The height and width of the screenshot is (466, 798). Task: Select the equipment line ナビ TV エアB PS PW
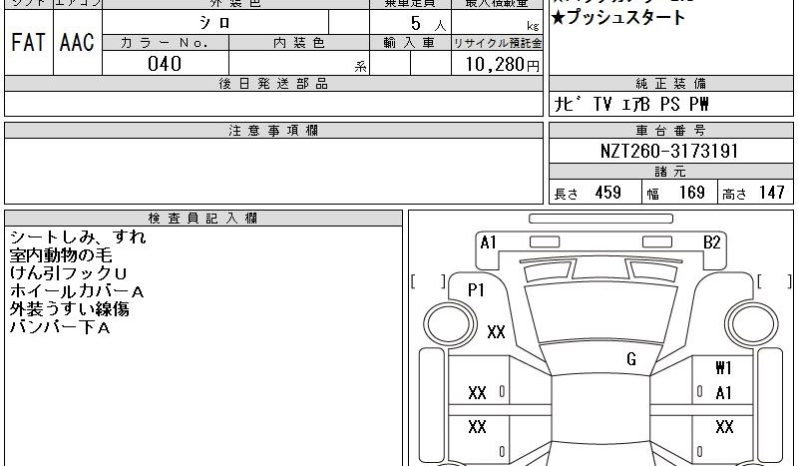tap(631, 104)
